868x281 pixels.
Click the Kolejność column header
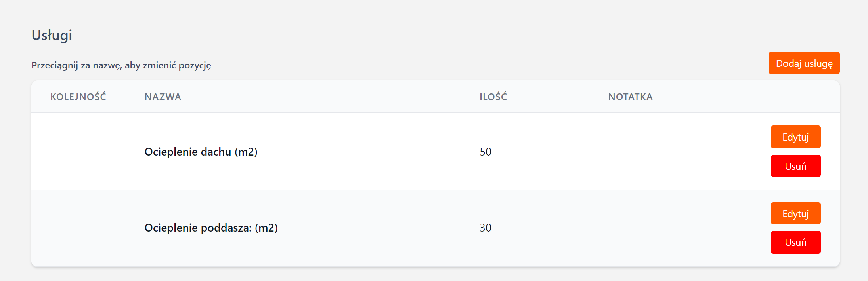(x=78, y=97)
